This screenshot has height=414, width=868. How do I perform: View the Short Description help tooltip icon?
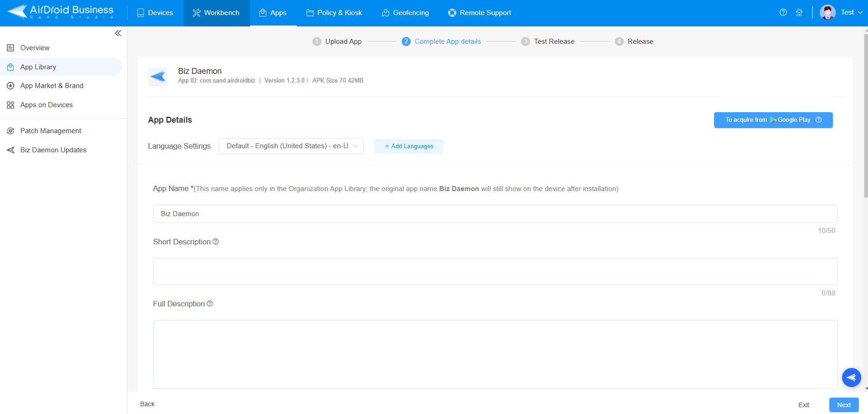pyautogui.click(x=215, y=242)
